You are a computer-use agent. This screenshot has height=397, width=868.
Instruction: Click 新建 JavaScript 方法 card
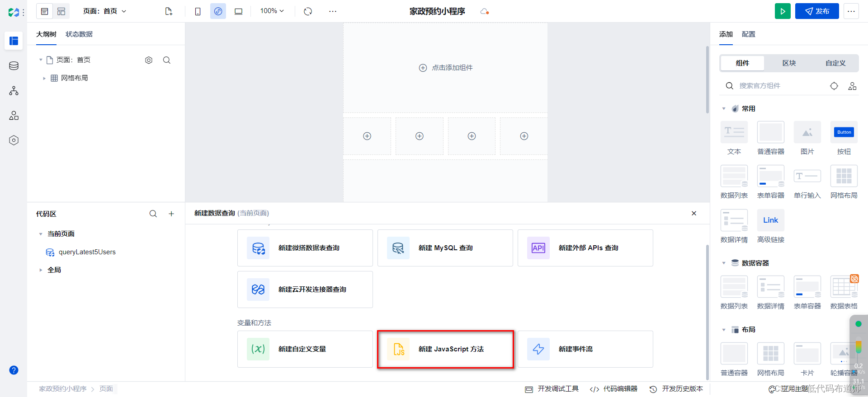pos(445,349)
